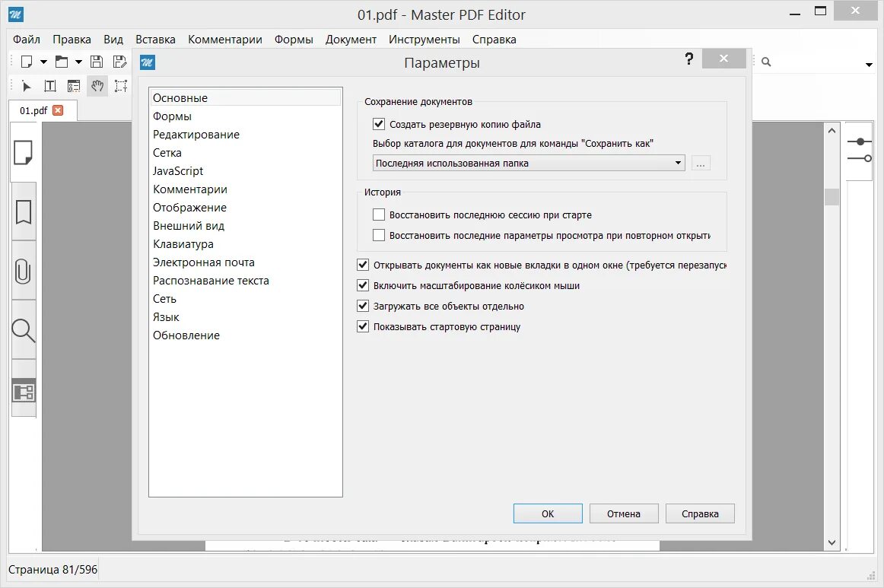The height and width of the screenshot is (588, 884).
Task: Open the New document dropdown arrow
Action: [x=43, y=62]
